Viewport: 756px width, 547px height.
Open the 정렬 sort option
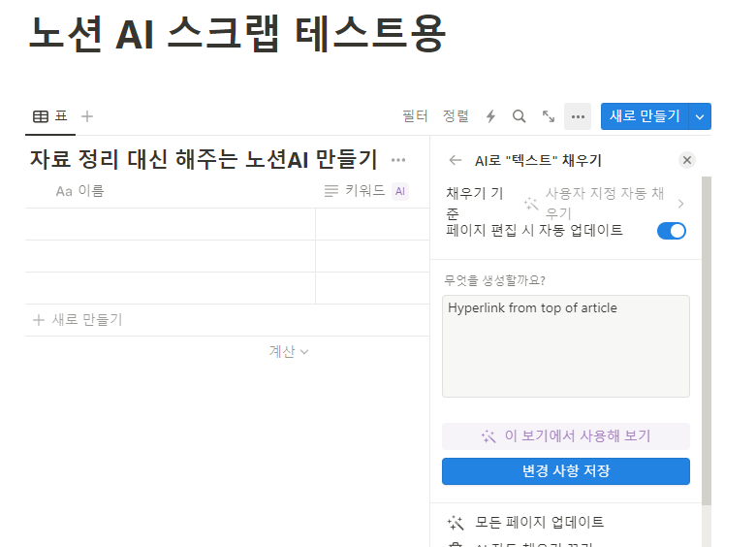pyautogui.click(x=456, y=116)
